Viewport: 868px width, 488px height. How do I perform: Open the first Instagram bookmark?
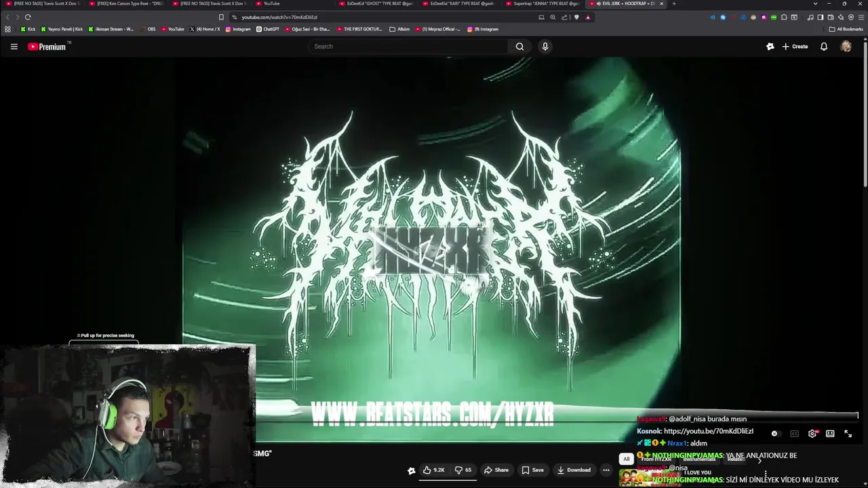[238, 29]
